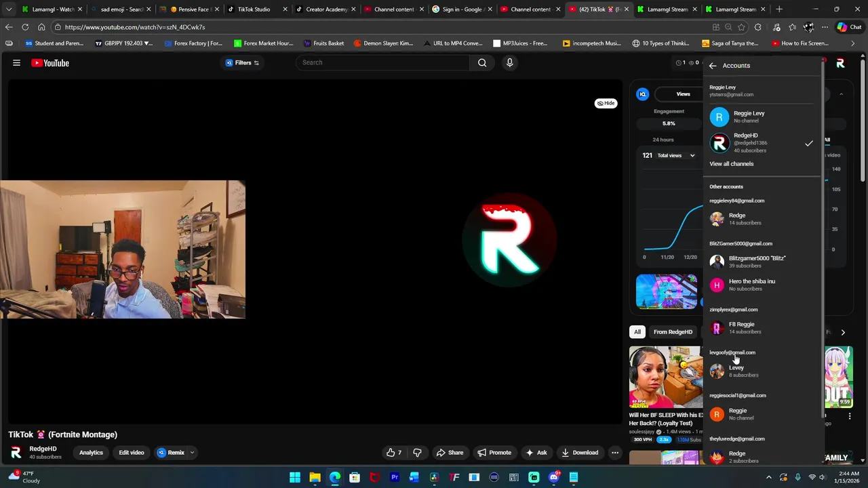Click the YouTube logo
The image size is (868, 488).
point(50,63)
